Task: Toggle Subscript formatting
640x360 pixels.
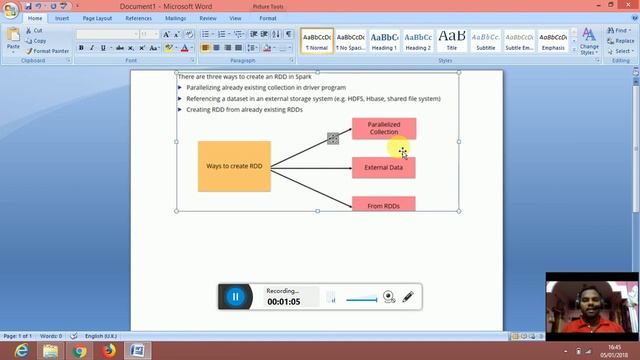Action: click(131, 48)
